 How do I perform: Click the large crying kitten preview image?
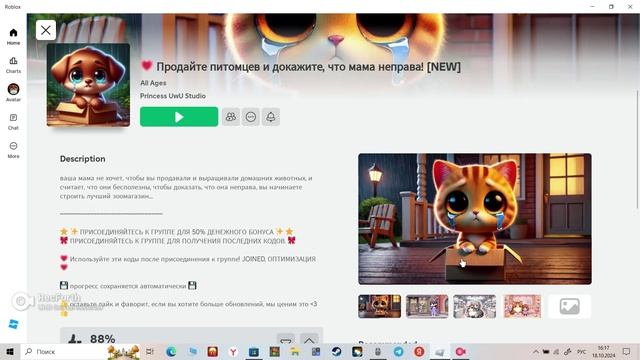click(475, 219)
